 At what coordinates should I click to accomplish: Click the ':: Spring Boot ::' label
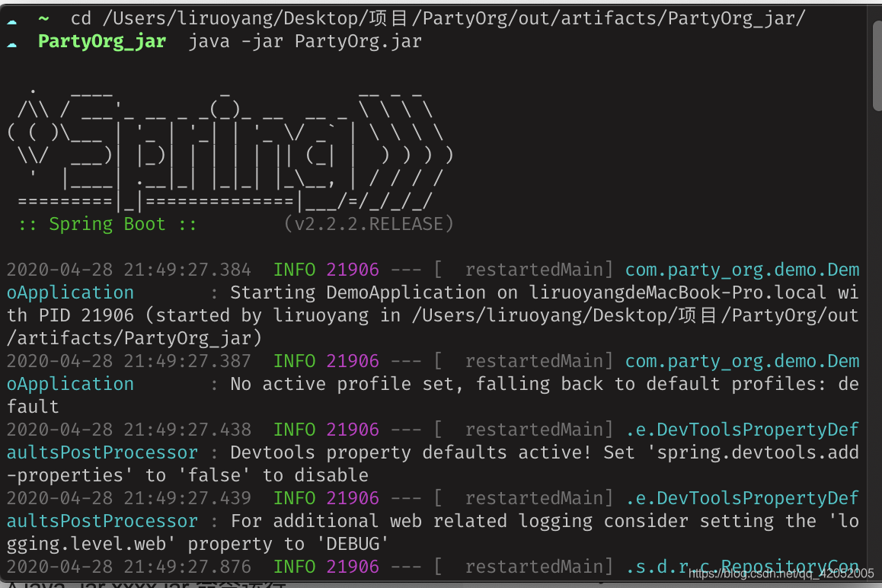(x=107, y=224)
